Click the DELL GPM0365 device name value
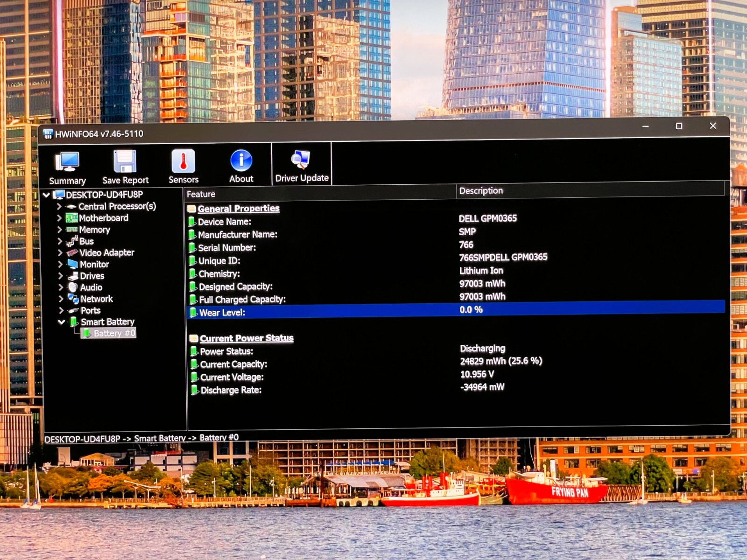 click(x=488, y=218)
